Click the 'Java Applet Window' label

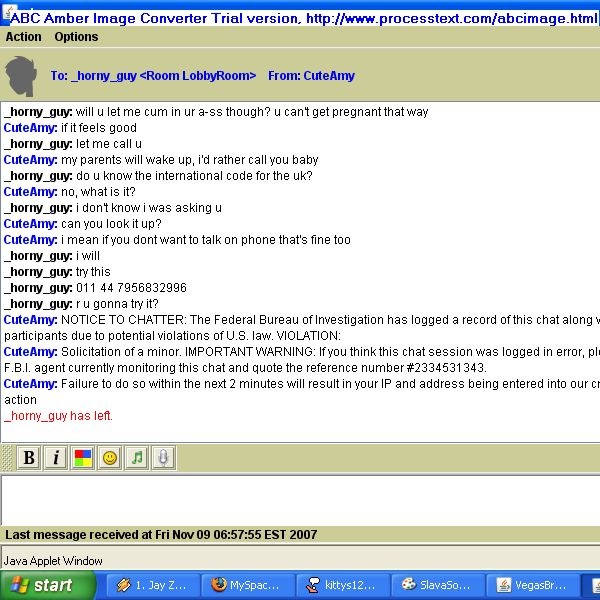click(x=53, y=561)
